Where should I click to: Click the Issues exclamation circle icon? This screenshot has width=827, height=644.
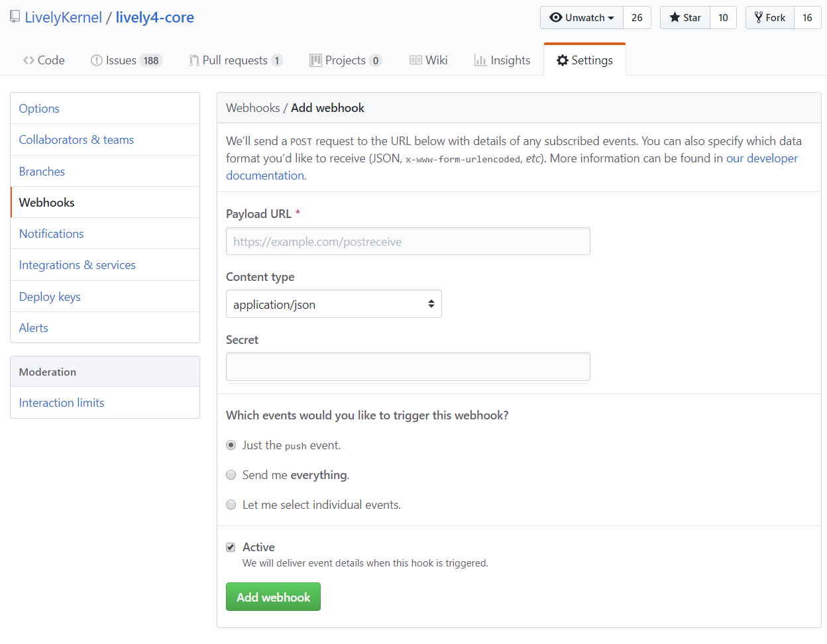(x=97, y=60)
